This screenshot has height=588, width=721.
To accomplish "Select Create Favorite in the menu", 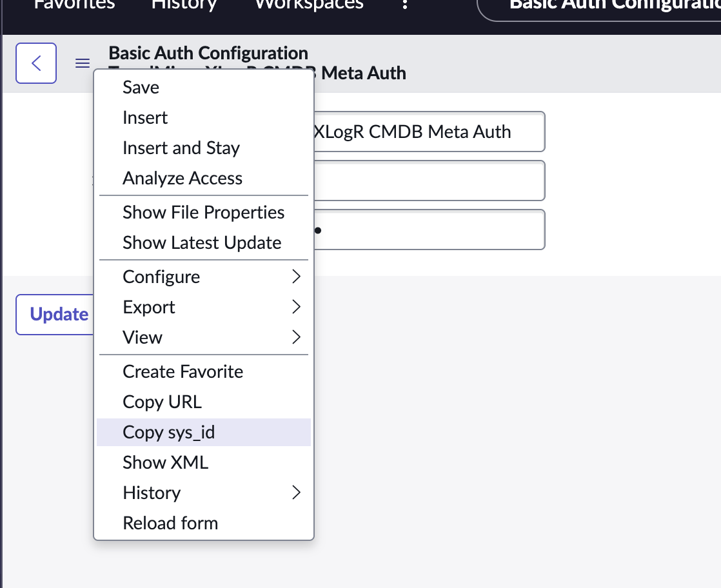I will (x=183, y=371).
